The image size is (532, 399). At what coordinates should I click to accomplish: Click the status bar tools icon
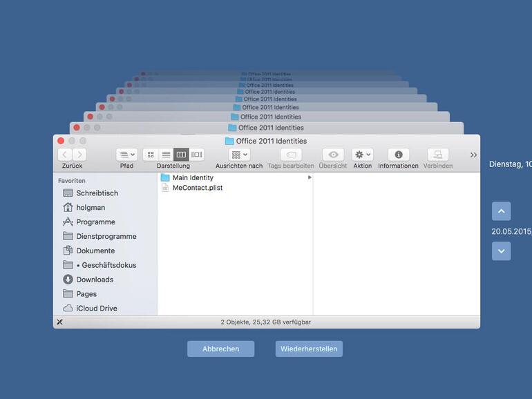pos(59,322)
